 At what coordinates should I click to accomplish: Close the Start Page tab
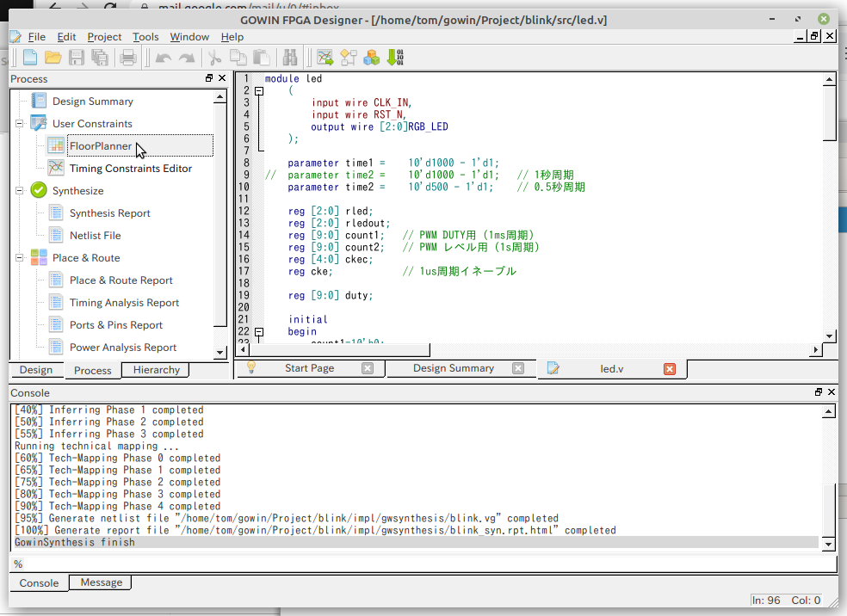coord(368,368)
